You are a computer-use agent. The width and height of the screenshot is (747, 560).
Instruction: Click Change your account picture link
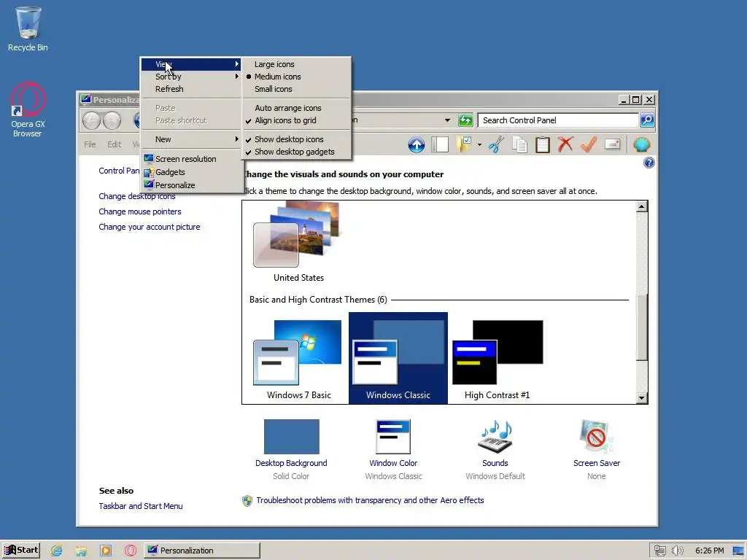click(x=149, y=227)
